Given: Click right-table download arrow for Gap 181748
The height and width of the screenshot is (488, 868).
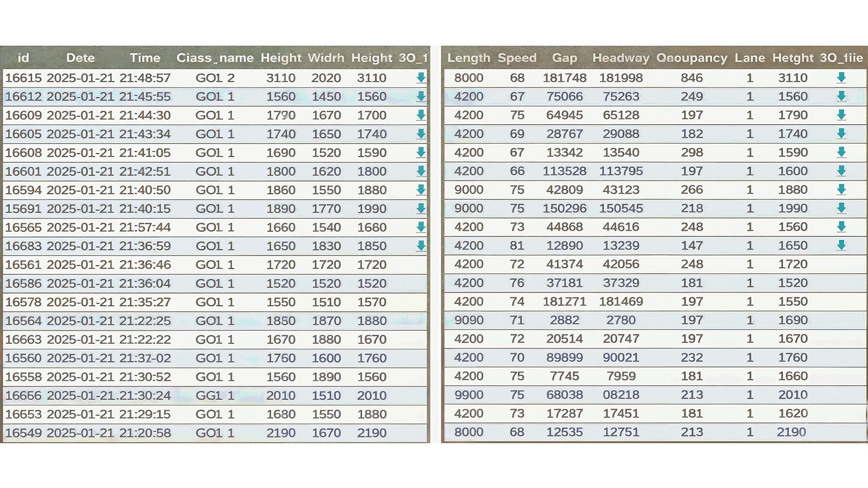Looking at the screenshot, I should point(841,78).
